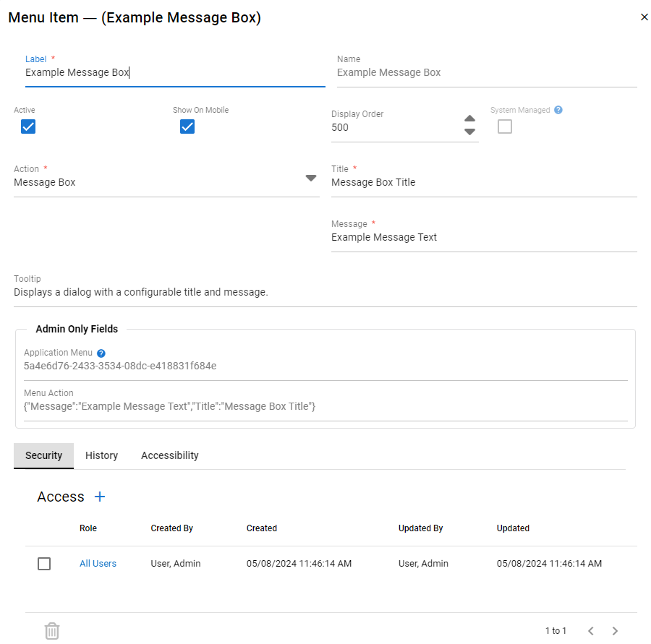Sort by the Updated column header
This screenshot has width=651, height=644.
513,528
